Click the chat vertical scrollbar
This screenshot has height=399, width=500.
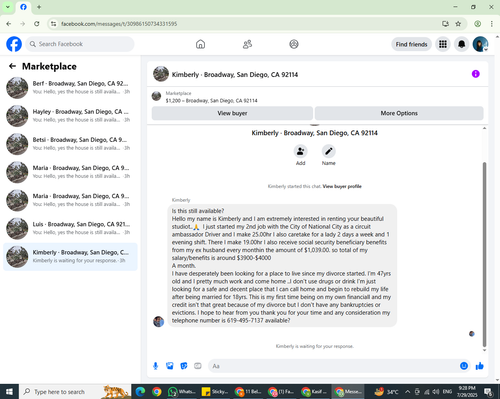484,255
